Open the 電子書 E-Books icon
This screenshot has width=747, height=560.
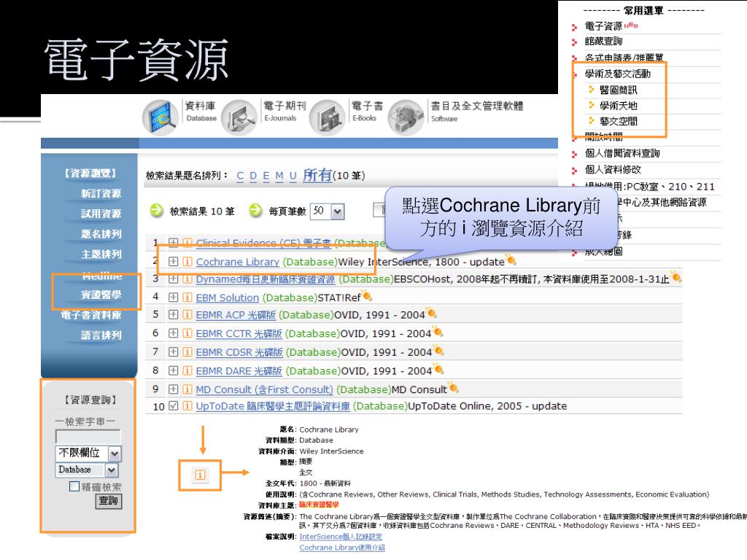tap(328, 117)
